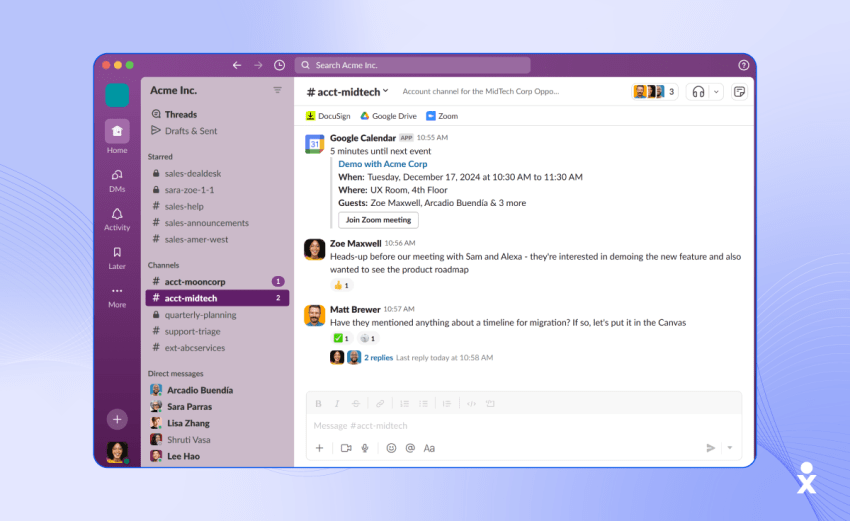Open the Acme Inc. workspace menu
Screen dimensions: 850x521
pos(173,91)
